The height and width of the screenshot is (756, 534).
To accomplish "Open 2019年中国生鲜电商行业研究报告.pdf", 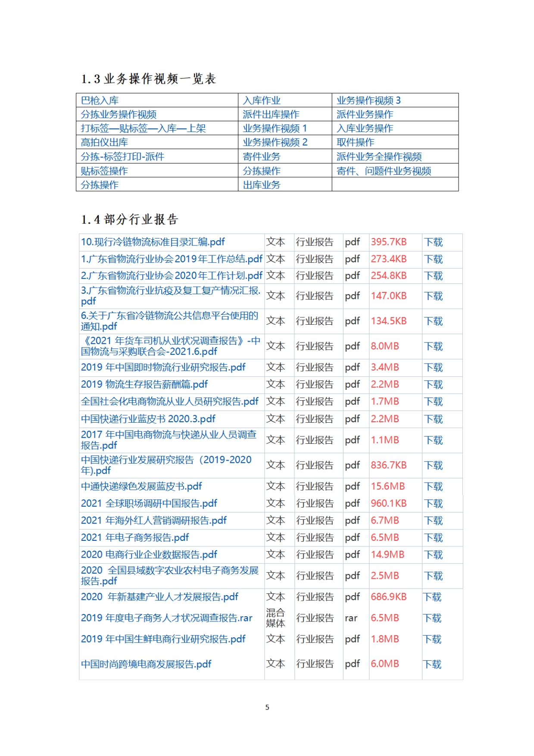I will (x=163, y=639).
